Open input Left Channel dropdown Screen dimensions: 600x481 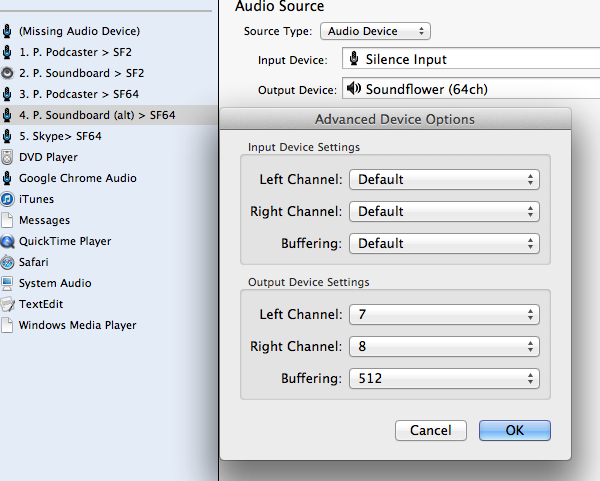click(x=444, y=179)
